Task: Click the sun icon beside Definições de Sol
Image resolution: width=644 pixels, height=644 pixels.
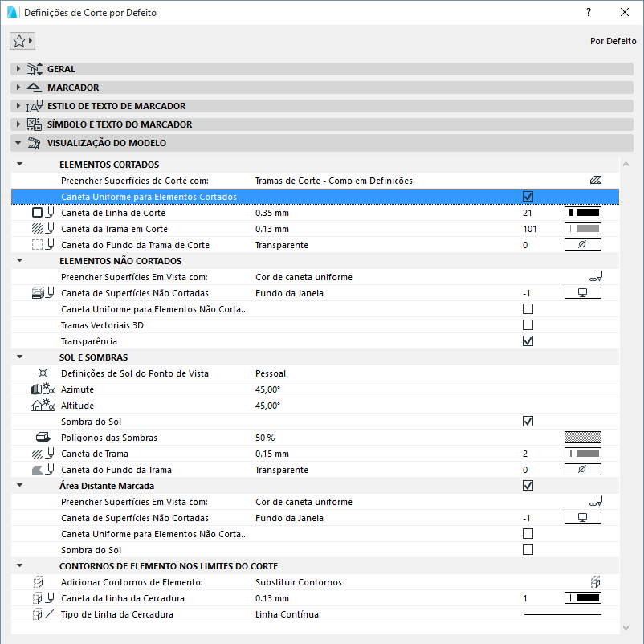Action: (43, 373)
